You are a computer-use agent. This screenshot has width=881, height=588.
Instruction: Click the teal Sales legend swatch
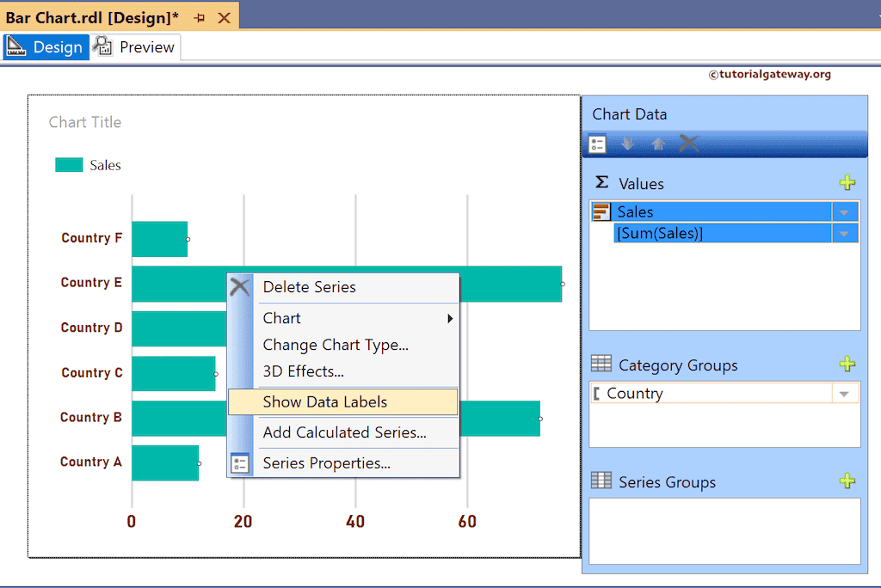(68, 164)
